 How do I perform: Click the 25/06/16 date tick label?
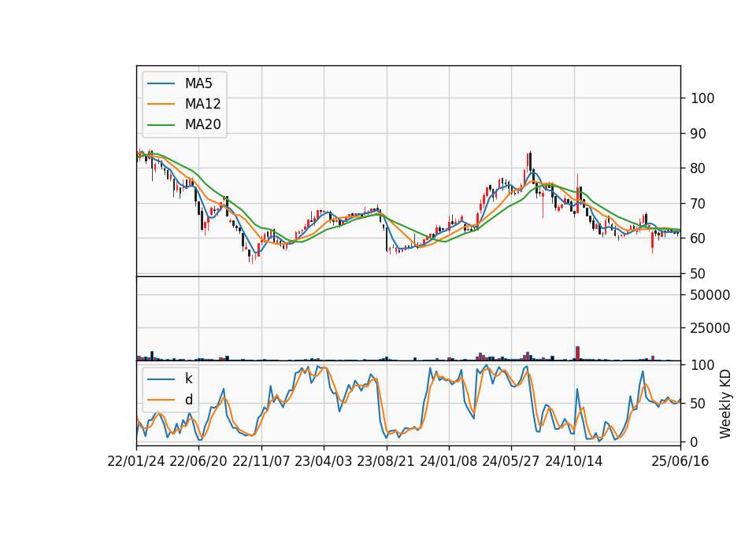click(x=680, y=461)
